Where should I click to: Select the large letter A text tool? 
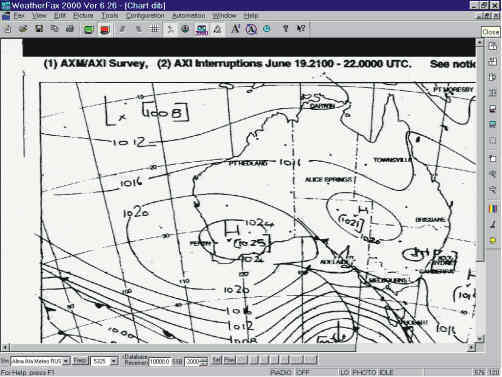coord(235,29)
